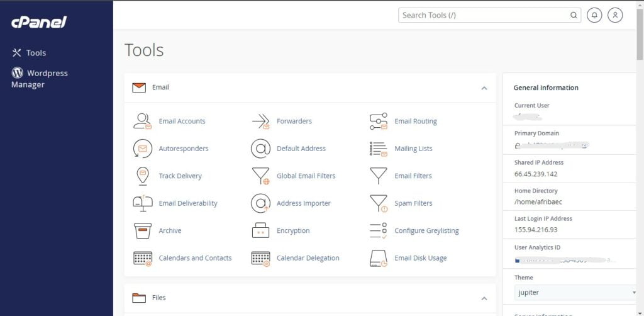Click the Shared IP Address 66.45.239.142

[x=536, y=174]
